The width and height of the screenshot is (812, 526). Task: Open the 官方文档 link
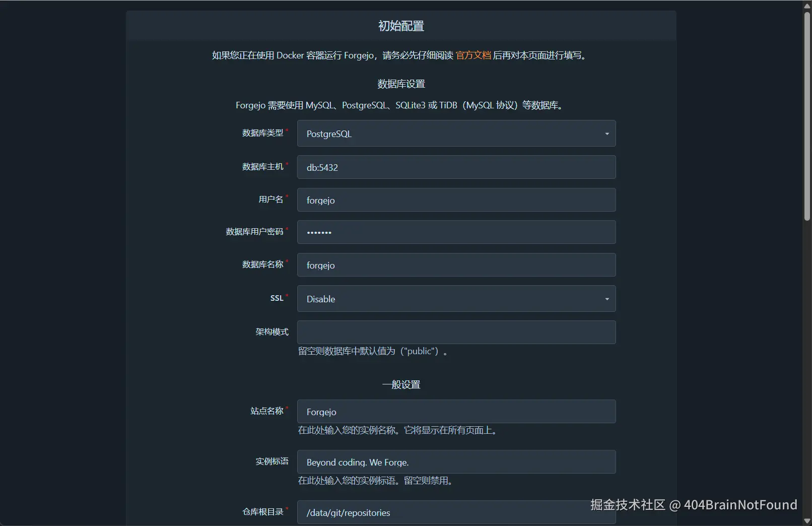(473, 55)
